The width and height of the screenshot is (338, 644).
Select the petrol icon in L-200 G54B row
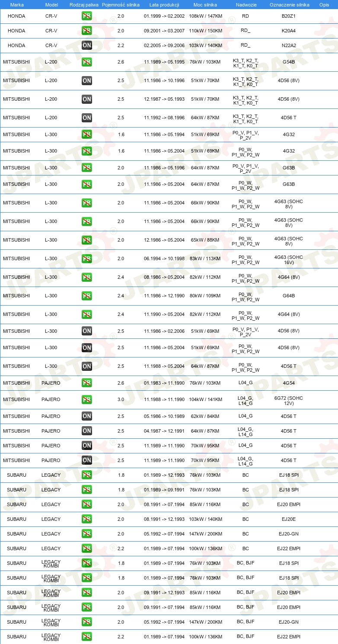pos(87,62)
